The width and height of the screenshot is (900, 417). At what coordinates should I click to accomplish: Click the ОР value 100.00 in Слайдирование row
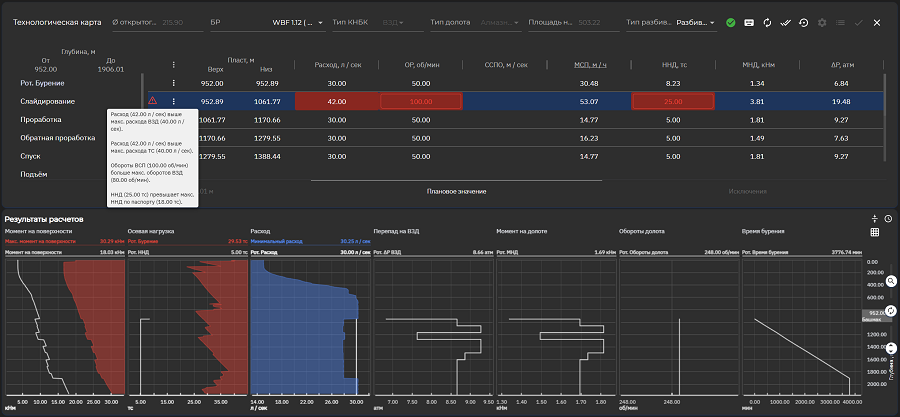[420, 101]
